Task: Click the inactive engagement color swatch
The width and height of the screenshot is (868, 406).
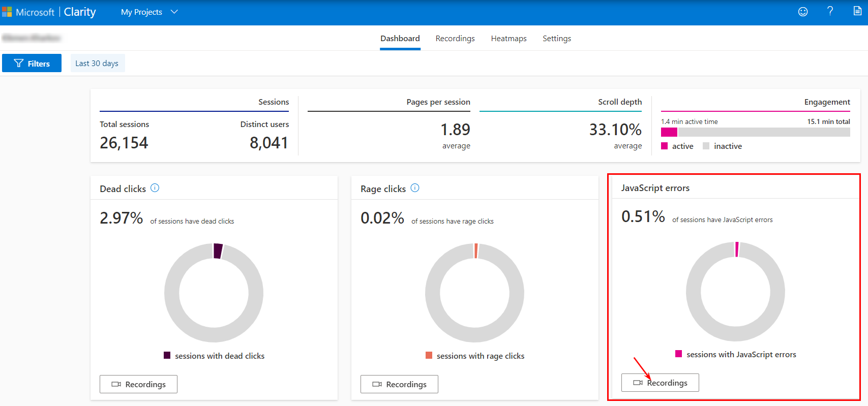Action: click(x=706, y=146)
